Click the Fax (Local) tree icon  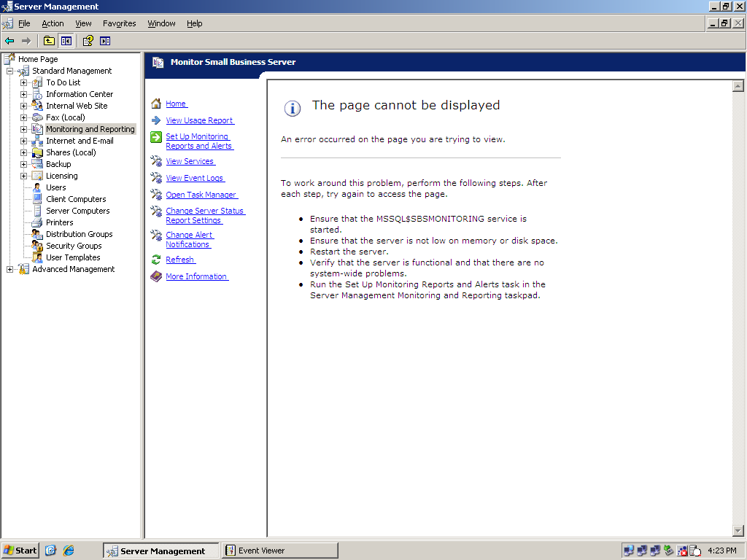tap(37, 117)
